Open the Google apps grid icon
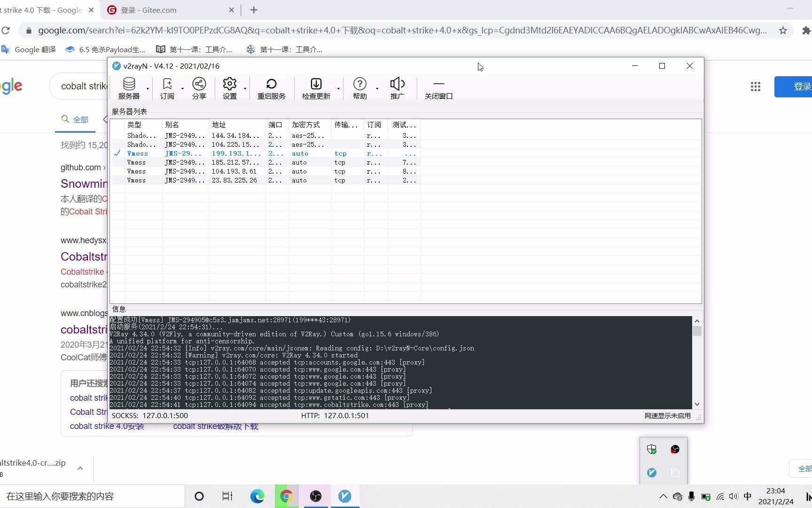 (x=756, y=87)
